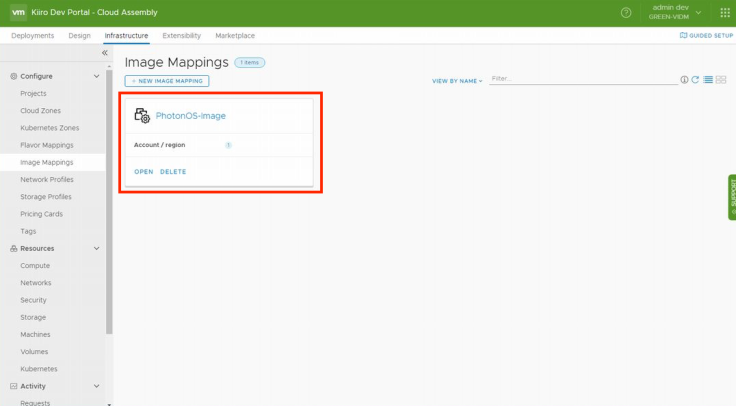Click the Configure gear icon
This screenshot has width=736, height=406.
(14, 76)
